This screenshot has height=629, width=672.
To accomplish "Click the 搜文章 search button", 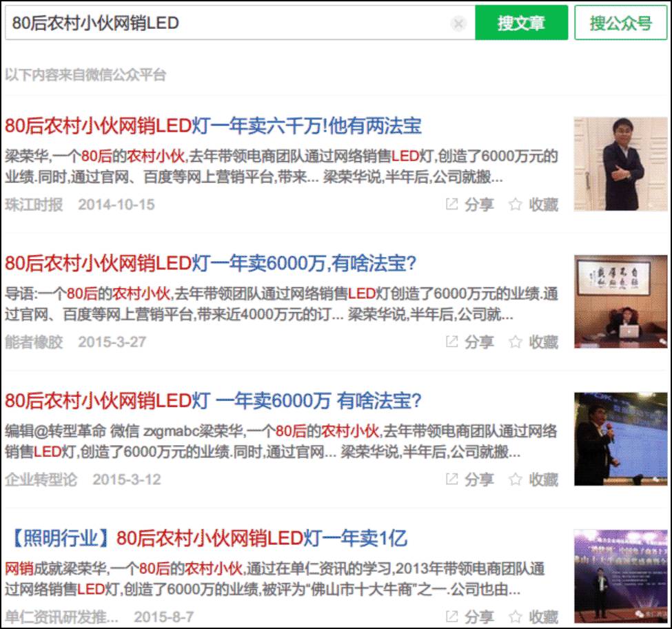I will (x=522, y=22).
